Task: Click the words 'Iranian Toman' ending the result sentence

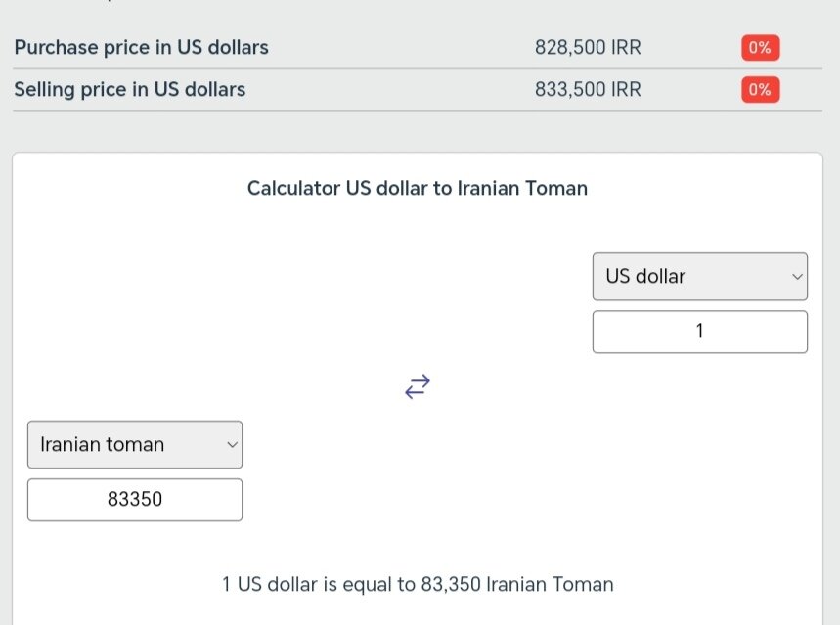Action: pyautogui.click(x=550, y=585)
